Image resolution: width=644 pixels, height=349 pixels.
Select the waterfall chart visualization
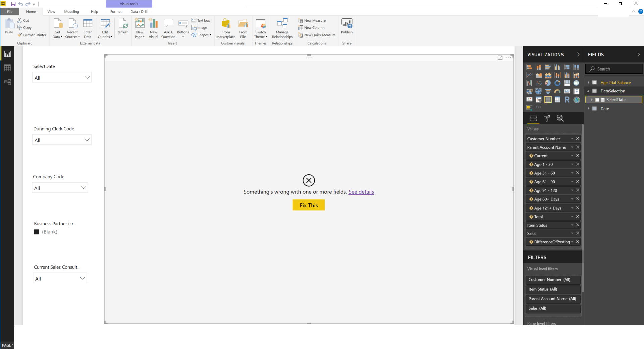[x=529, y=83]
